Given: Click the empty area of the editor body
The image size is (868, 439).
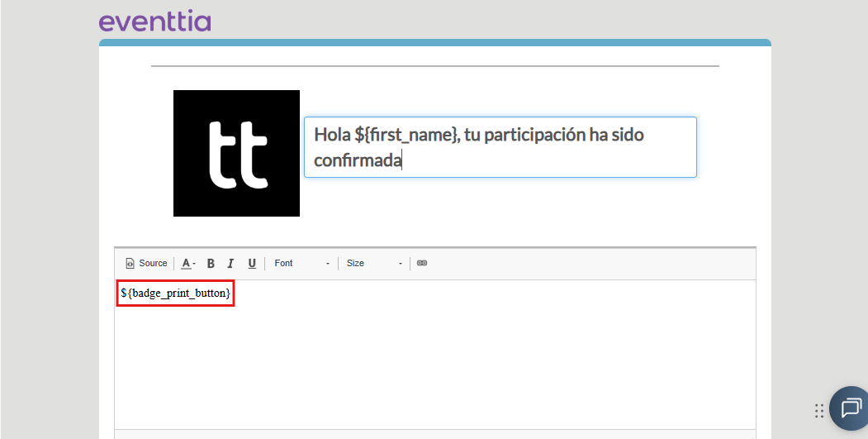Looking at the screenshot, I should (435, 365).
